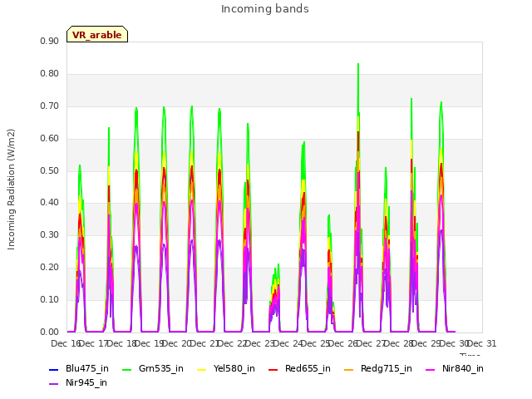The height and width of the screenshot is (399, 532).
Task: Toggle the Blu475_in series legend label
Action: click(87, 368)
